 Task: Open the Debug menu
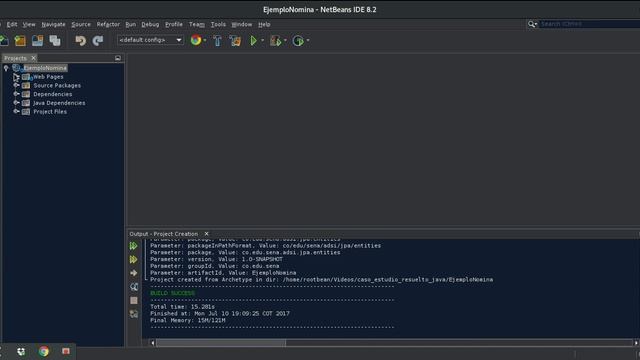point(150,24)
